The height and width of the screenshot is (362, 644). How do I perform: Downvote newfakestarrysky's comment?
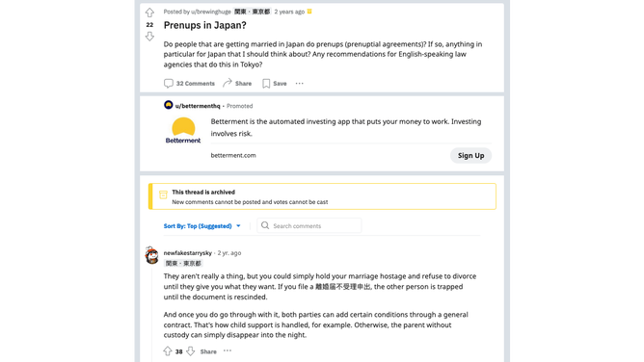tap(190, 351)
